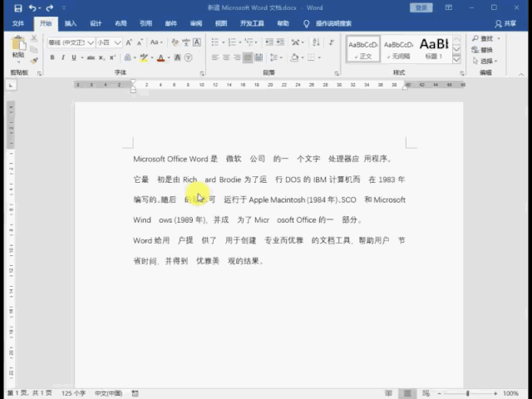Open the Select editing menu
Viewport: 532px width, 399px height.
coord(485,62)
